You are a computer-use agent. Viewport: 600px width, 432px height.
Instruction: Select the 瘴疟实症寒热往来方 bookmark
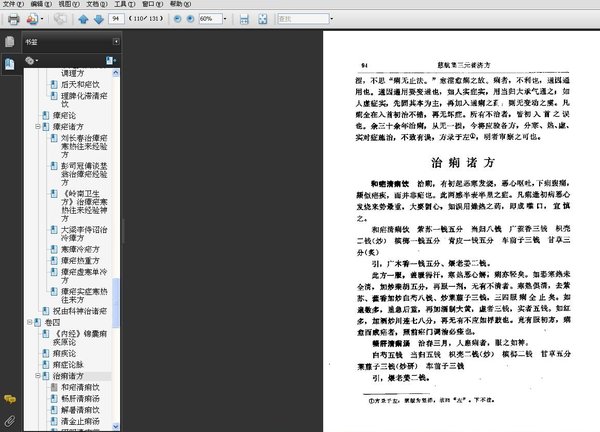84,295
